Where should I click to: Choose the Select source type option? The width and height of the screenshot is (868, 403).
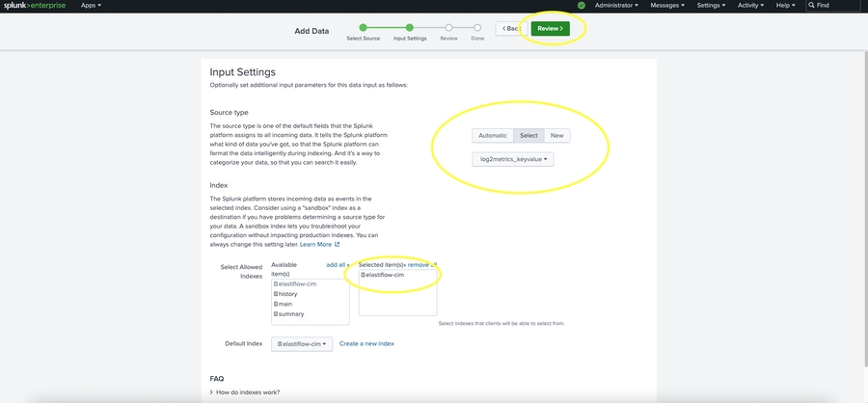click(528, 136)
